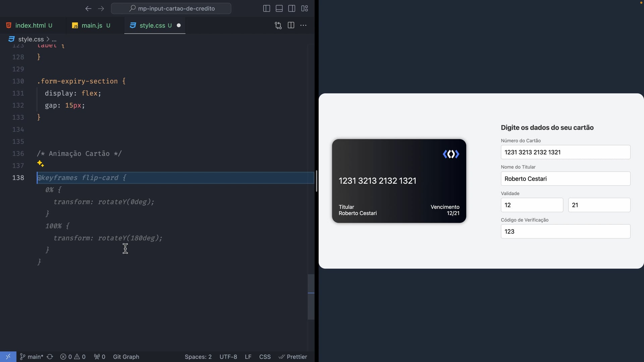
Task: Switch to the index.html tab
Action: [30, 25]
